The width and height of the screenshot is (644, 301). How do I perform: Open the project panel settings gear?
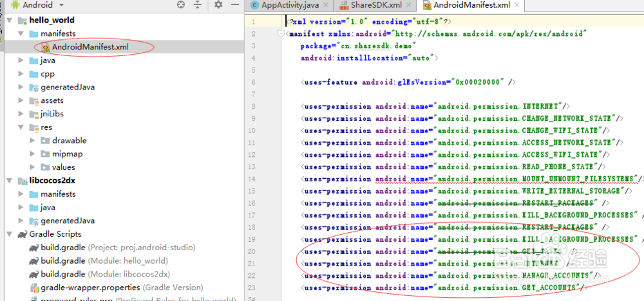pos(218,5)
